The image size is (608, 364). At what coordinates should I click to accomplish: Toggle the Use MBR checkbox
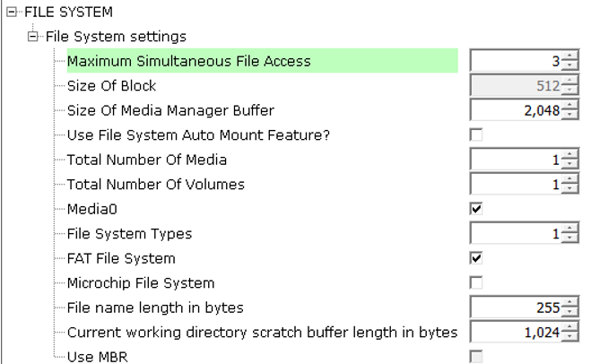coord(476,357)
